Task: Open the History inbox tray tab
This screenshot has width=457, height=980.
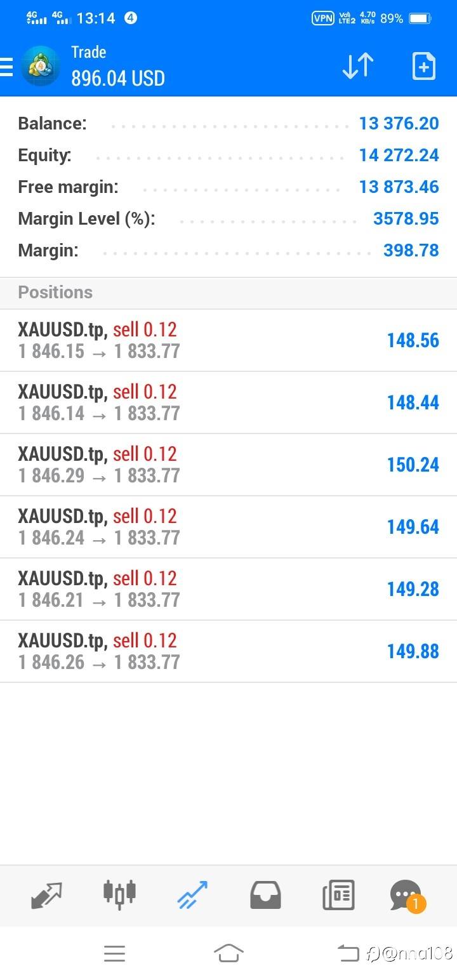Action: 265,895
